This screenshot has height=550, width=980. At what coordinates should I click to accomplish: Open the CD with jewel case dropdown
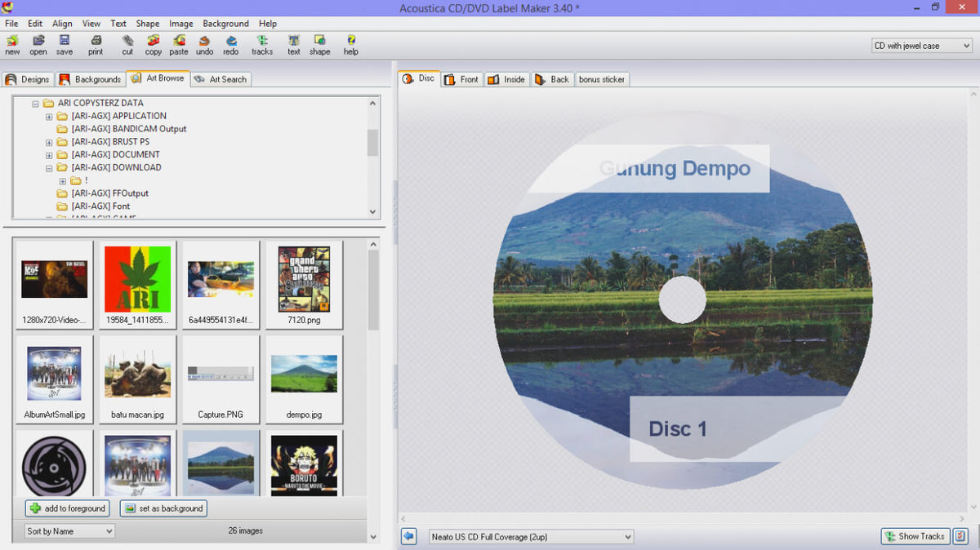pyautogui.click(x=921, y=46)
